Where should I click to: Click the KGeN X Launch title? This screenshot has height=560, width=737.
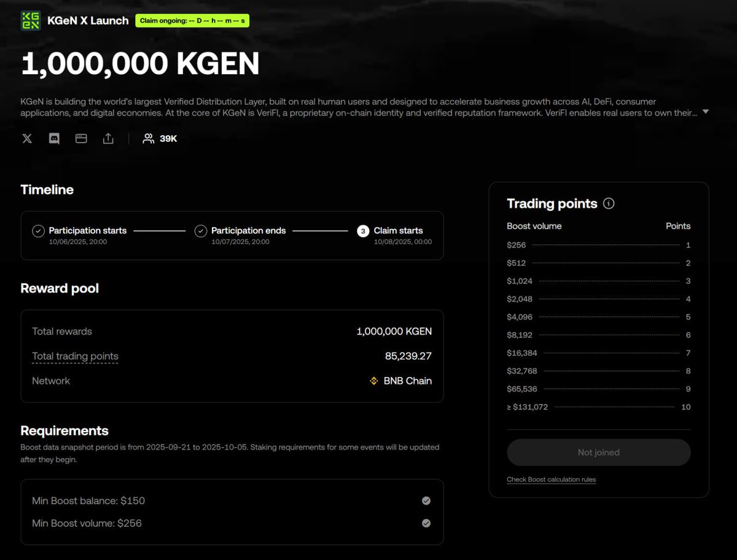[x=88, y=20]
